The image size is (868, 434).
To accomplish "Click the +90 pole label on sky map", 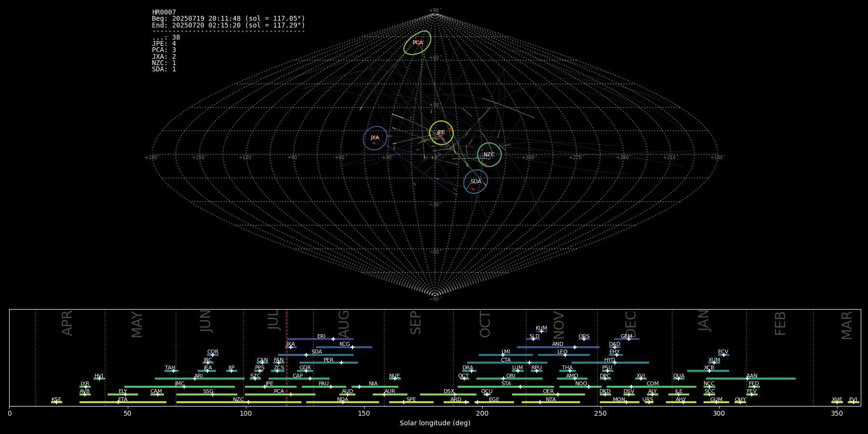I will (x=435, y=10).
